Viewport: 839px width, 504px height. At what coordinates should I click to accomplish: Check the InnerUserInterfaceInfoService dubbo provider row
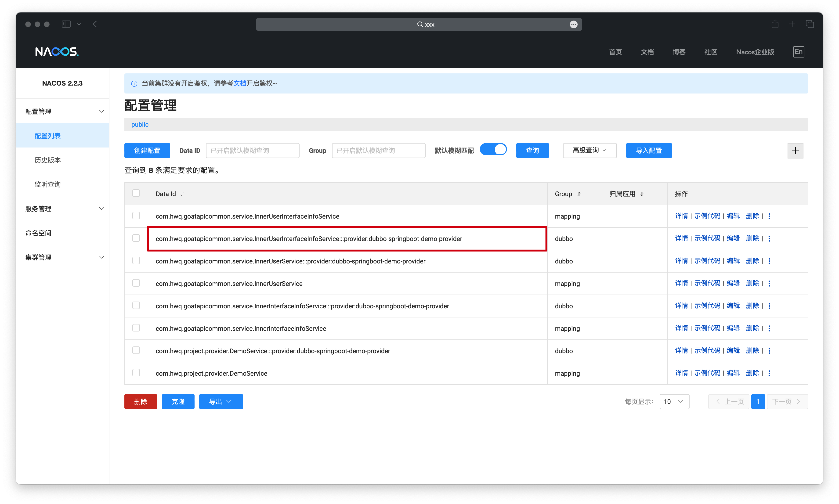(136, 238)
